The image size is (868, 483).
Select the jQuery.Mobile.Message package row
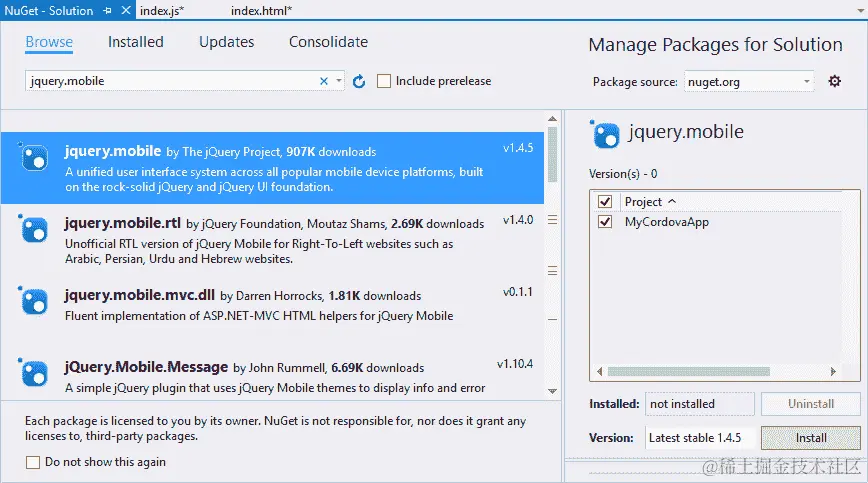(x=272, y=375)
